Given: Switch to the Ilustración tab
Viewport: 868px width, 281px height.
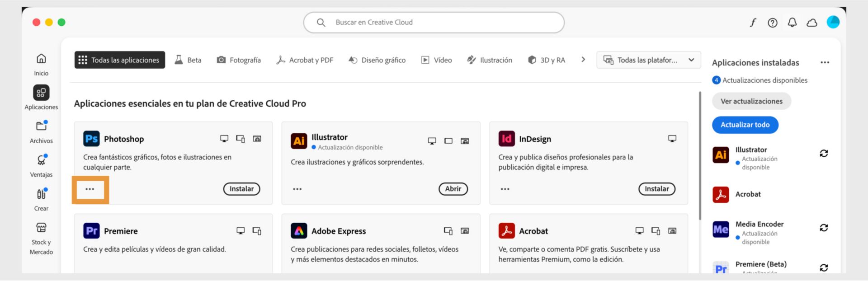Looking at the screenshot, I should [490, 60].
